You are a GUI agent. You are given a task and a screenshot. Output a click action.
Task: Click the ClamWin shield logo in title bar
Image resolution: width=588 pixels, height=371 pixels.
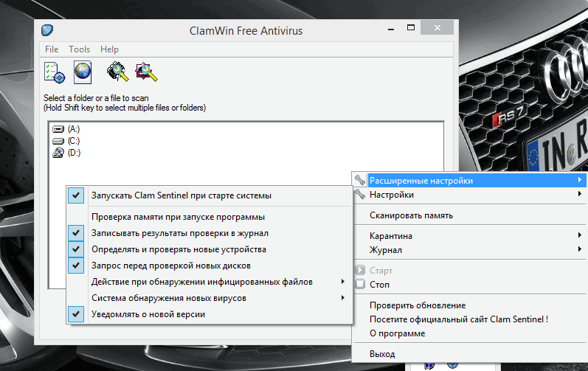[47, 30]
